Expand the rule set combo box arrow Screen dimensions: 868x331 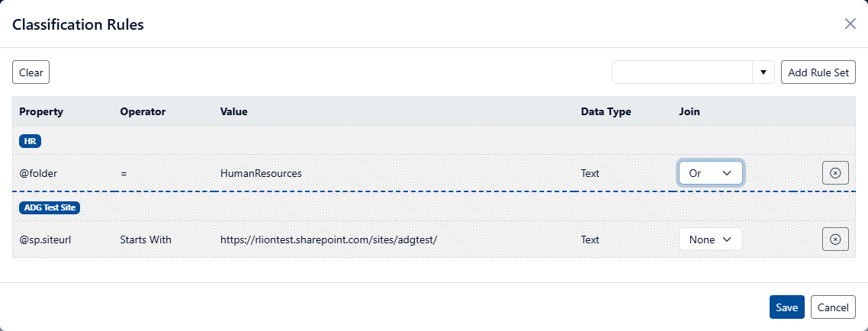click(763, 72)
